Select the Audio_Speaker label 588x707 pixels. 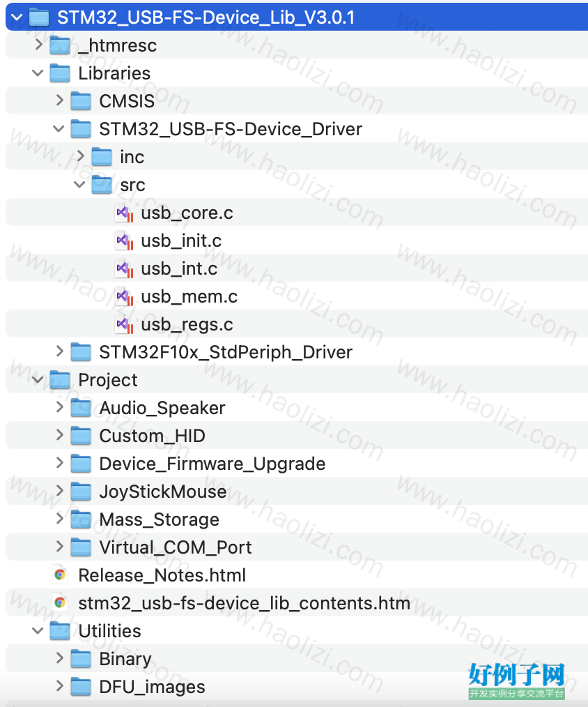162,409
